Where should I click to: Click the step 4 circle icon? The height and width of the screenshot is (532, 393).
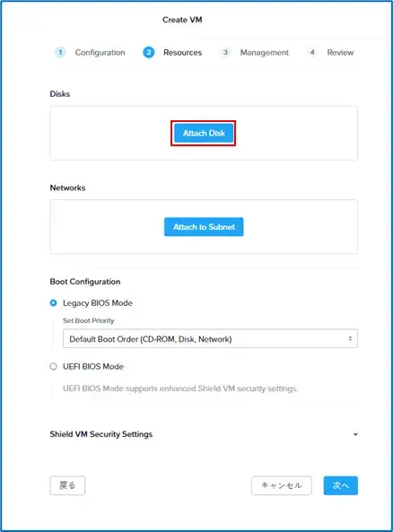click(312, 52)
